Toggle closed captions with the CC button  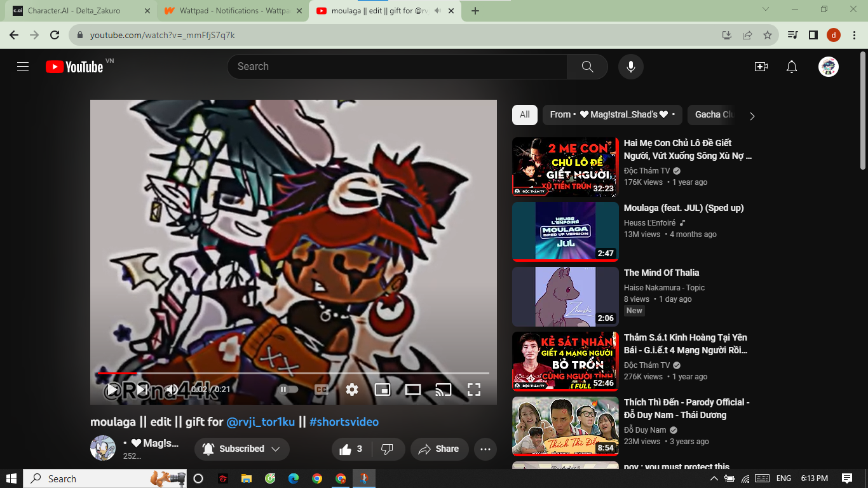pos(322,390)
